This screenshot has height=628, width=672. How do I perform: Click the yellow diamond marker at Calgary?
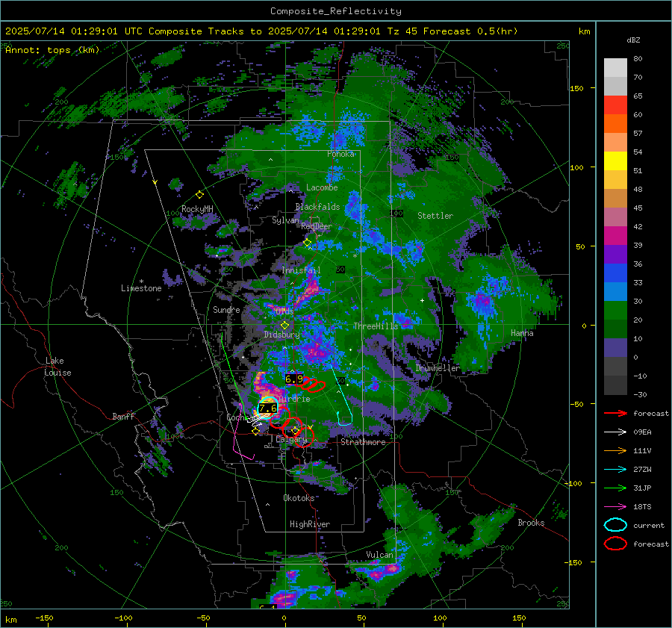click(295, 430)
